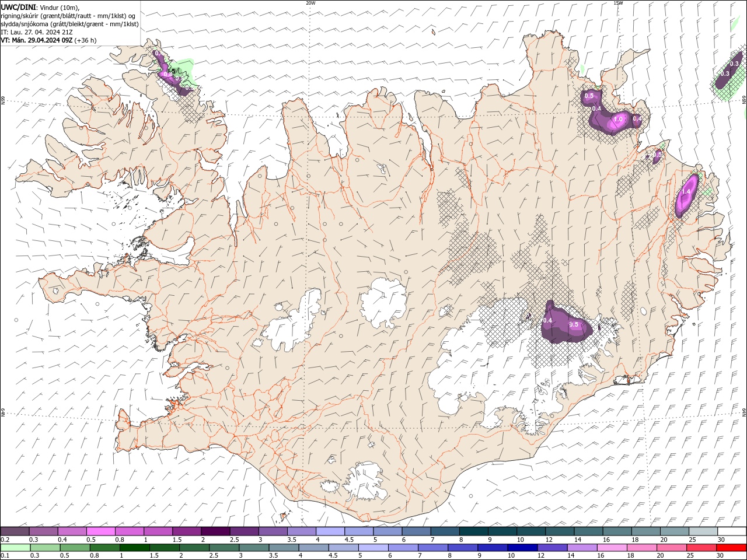Image resolution: width=747 pixels, height=560 pixels.
Task: Select the 0.3 light green rain legend swatch
Action: point(45,548)
